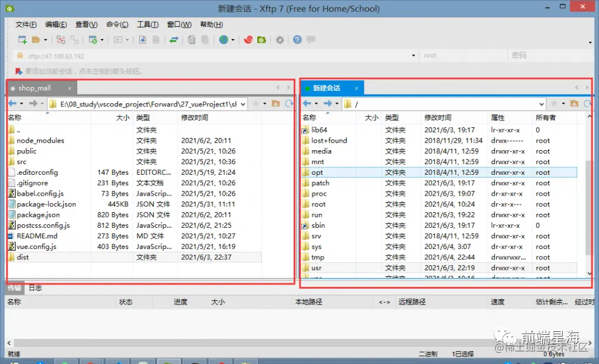Open options with the gear icon
Image resolution: width=599 pixels, height=364 pixels.
pyautogui.click(x=280, y=40)
